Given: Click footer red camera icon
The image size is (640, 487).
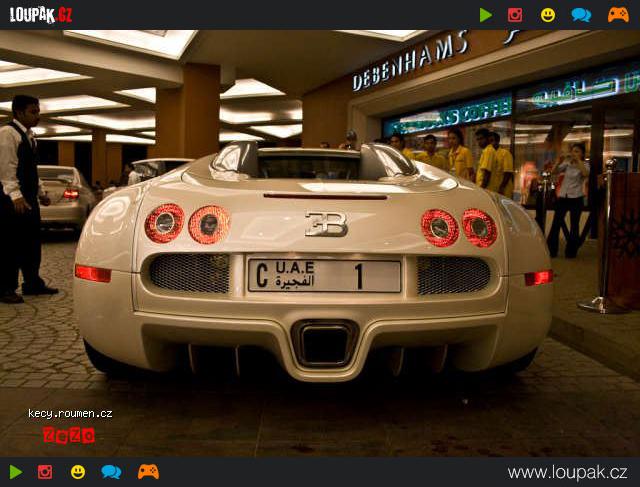Looking at the screenshot, I should click(45, 472).
